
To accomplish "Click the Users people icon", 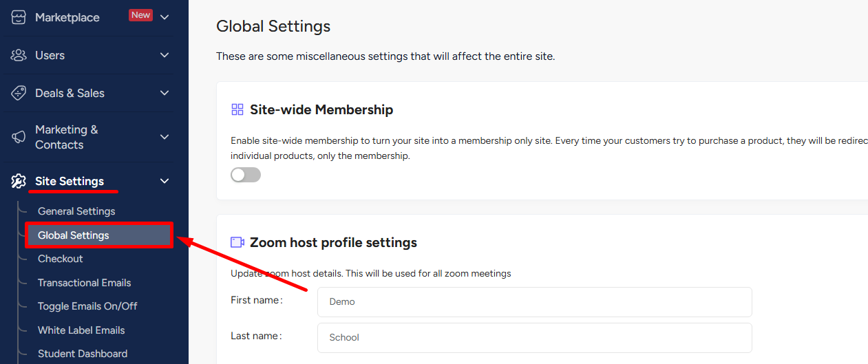I will coord(19,55).
